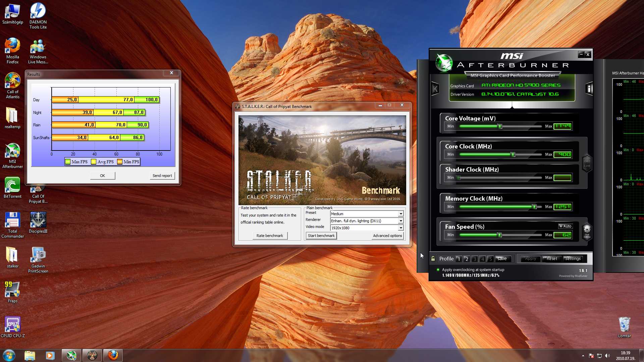This screenshot has width=644, height=362.
Task: Select Afterburner profile slot 3
Action: [475, 259]
